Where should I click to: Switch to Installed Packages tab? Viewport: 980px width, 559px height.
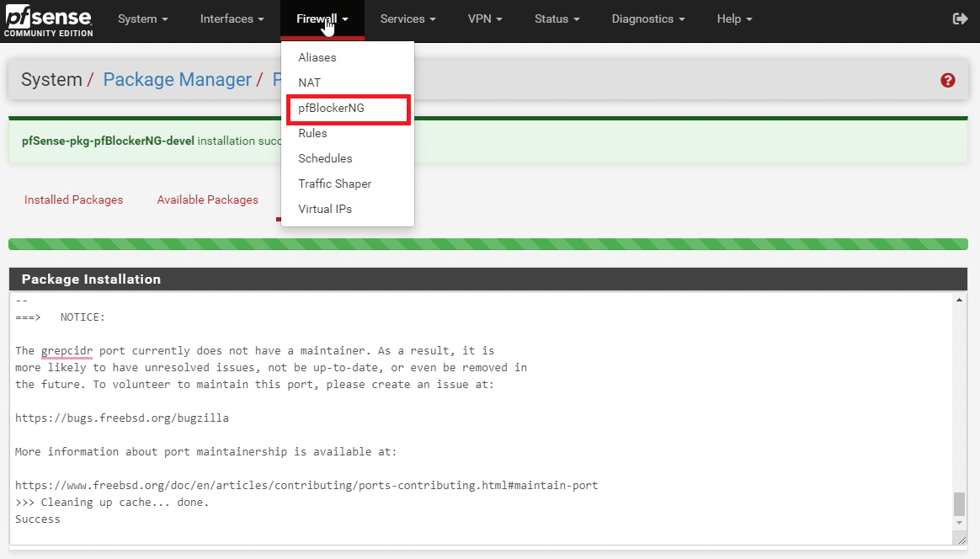[x=74, y=200]
